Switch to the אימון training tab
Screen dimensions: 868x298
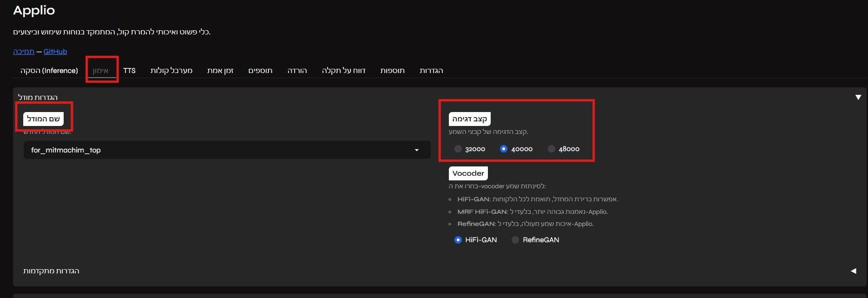click(x=101, y=70)
